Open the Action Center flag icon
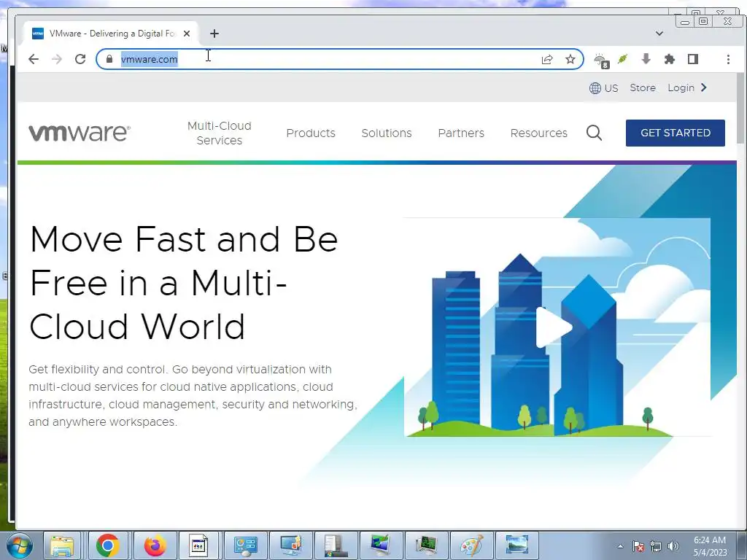This screenshot has height=560, width=747. (x=638, y=546)
